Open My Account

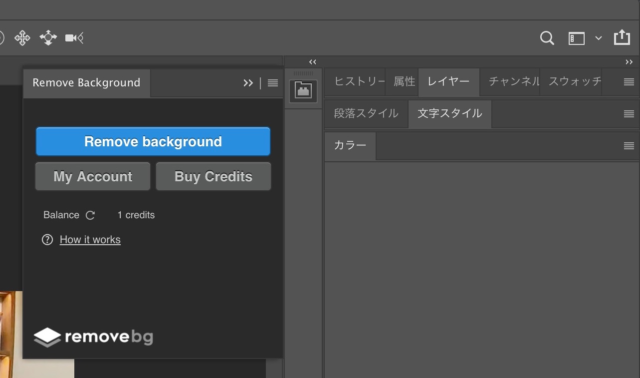[x=93, y=176]
